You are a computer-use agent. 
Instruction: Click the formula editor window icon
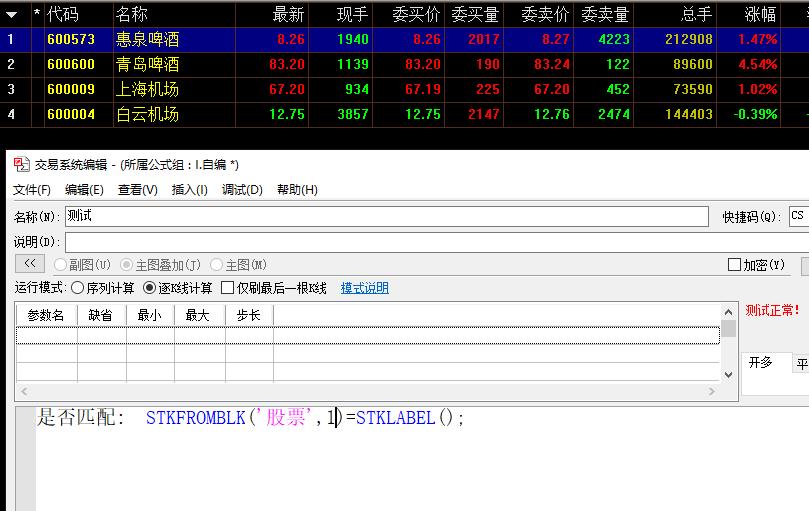pos(21,165)
